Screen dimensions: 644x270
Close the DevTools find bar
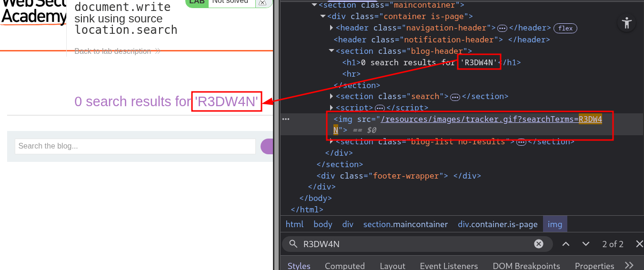pyautogui.click(x=639, y=244)
